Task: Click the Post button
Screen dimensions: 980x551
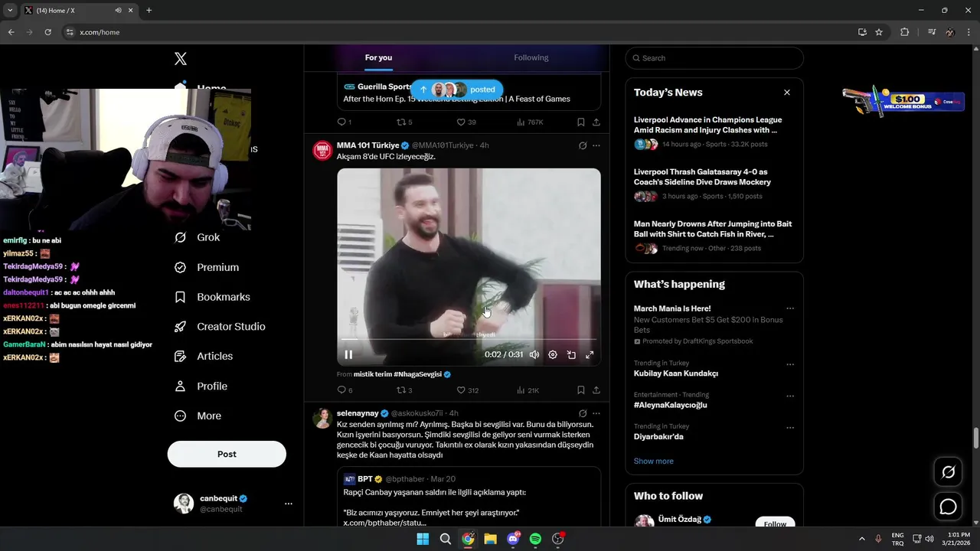Action: pyautogui.click(x=227, y=454)
